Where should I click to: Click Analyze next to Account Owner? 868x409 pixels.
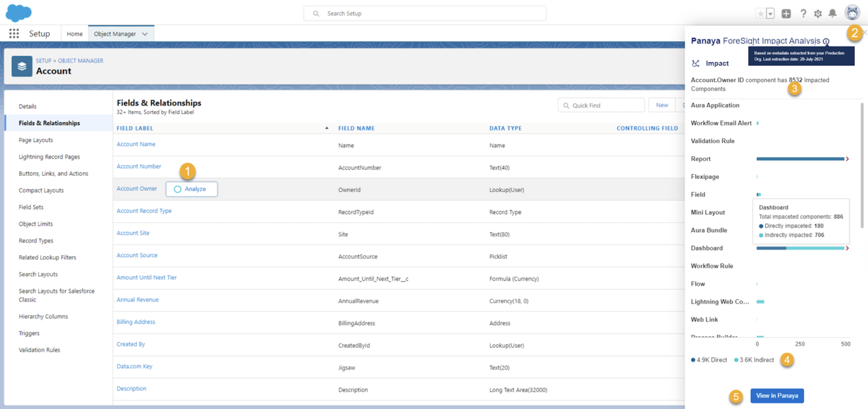pyautogui.click(x=192, y=189)
